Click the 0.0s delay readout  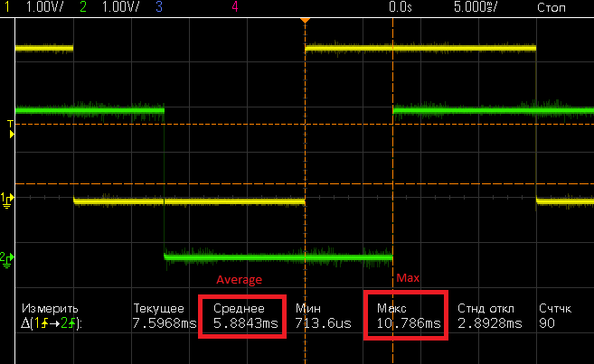pyautogui.click(x=400, y=7)
